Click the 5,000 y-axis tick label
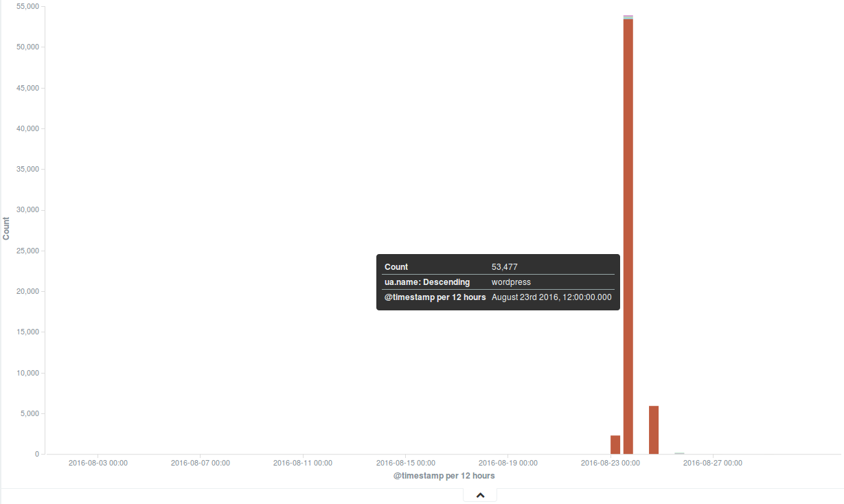Screen dimensions: 844x504 pyautogui.click(x=30, y=413)
